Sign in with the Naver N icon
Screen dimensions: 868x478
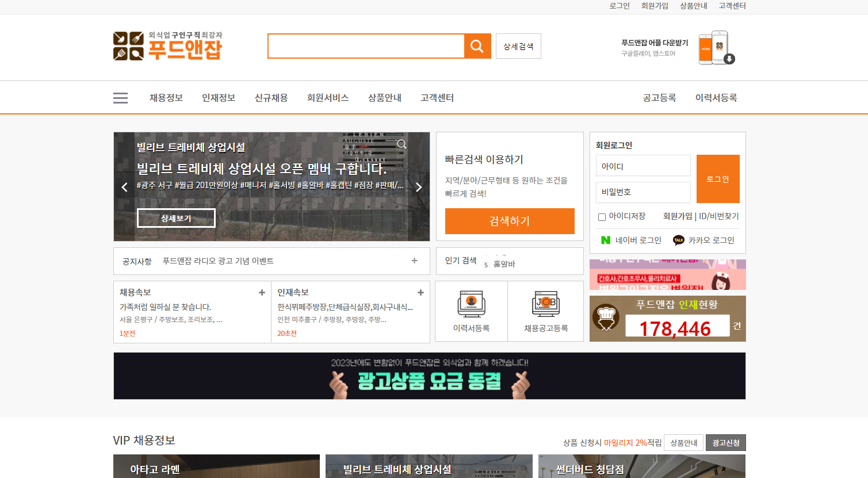coord(605,240)
